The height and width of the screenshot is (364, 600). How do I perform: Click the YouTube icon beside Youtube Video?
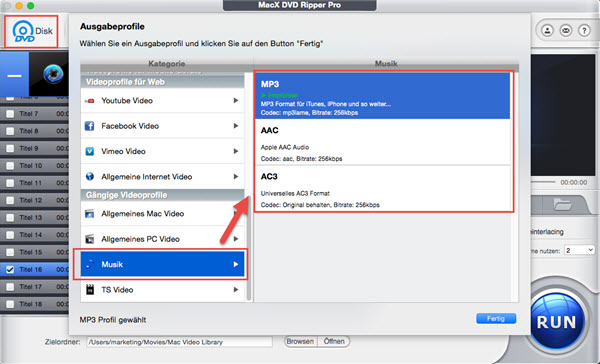pos(90,101)
